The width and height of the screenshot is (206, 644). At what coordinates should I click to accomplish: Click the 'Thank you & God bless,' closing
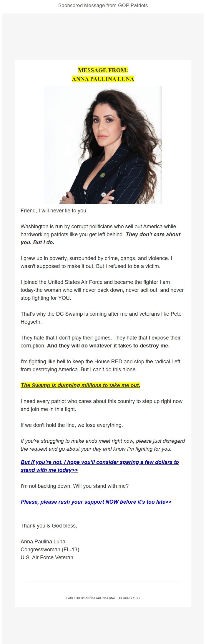click(x=49, y=525)
